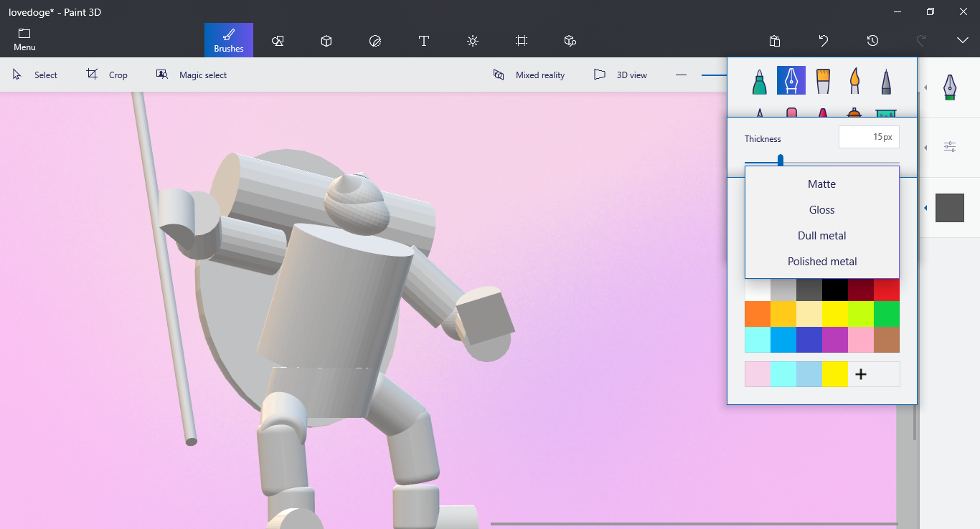Select the highlighted Calligraphy pen in brush grid
980x529 pixels.
(x=791, y=81)
